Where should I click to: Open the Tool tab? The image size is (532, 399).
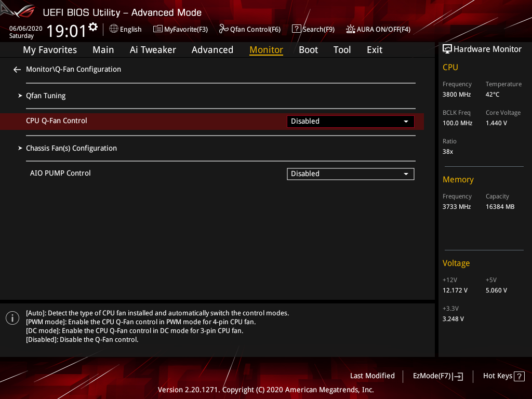pyautogui.click(x=342, y=50)
